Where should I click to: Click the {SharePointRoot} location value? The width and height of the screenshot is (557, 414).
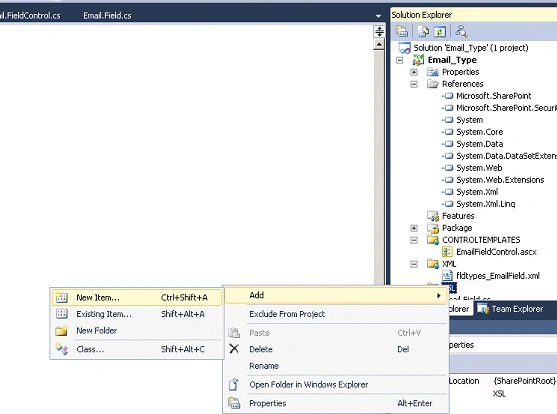[525, 381]
